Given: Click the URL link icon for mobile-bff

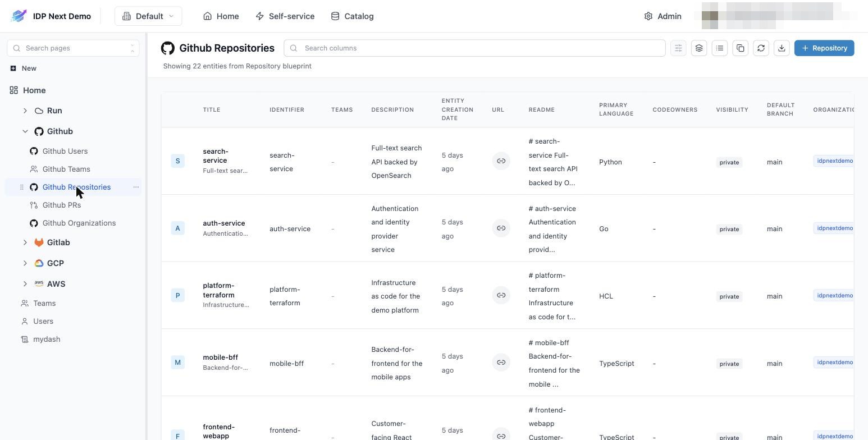Looking at the screenshot, I should pos(501,363).
